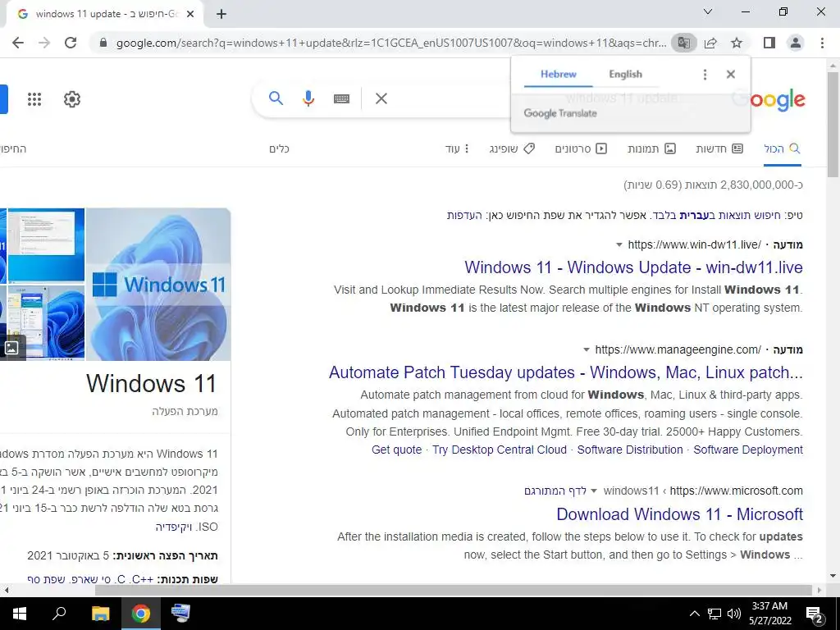Click the Software Distribution sitelink
This screenshot has height=630, width=840.
point(630,450)
